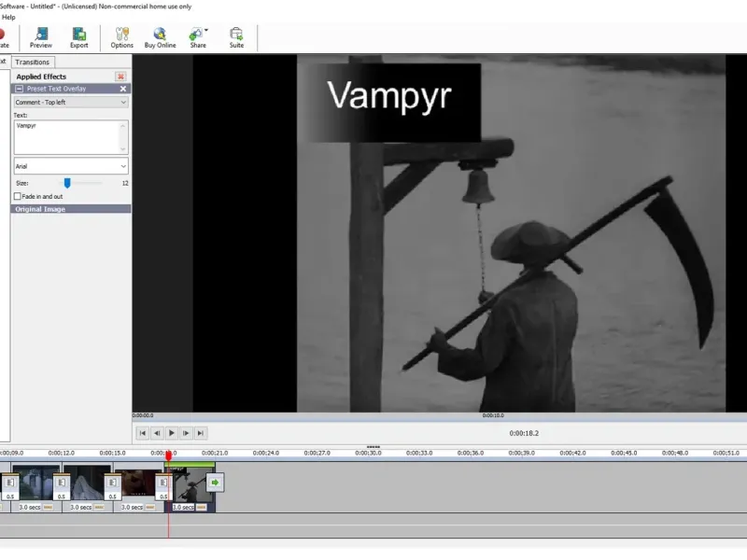Play the slideshow preview
The image size is (747, 560).
coord(172,433)
